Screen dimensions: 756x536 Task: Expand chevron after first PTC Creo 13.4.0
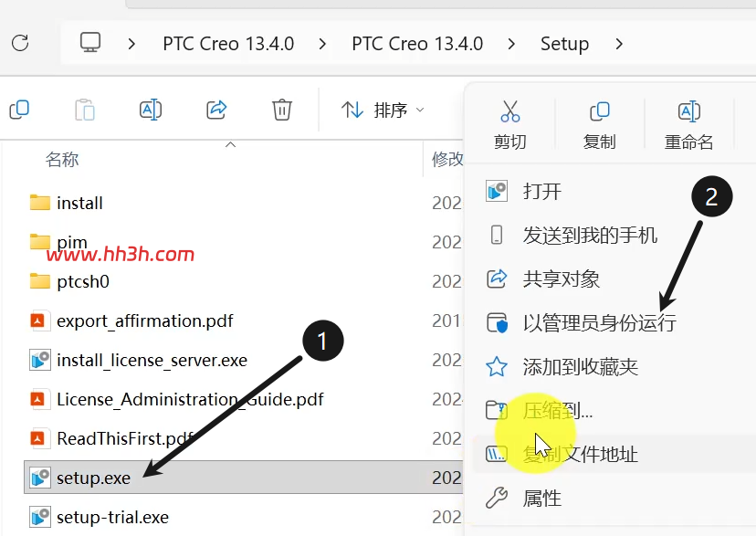(x=322, y=44)
